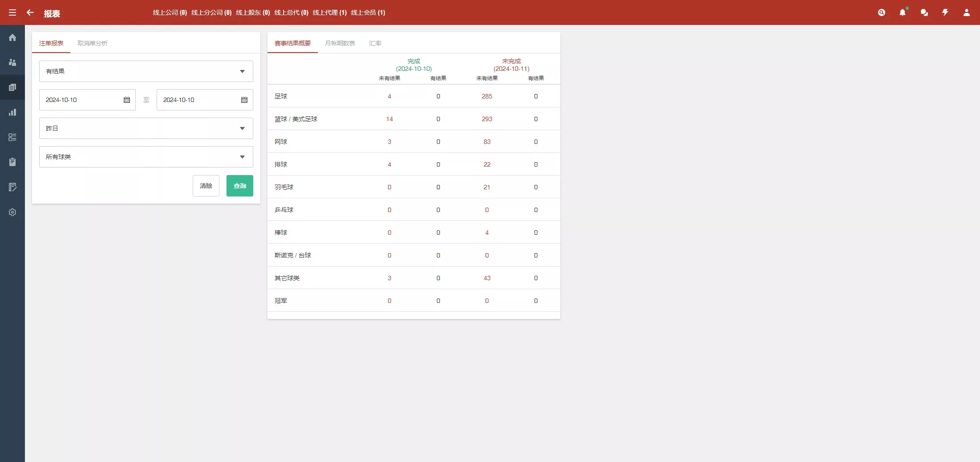Open the 有结果 dropdown
This screenshot has height=462, width=980.
146,71
